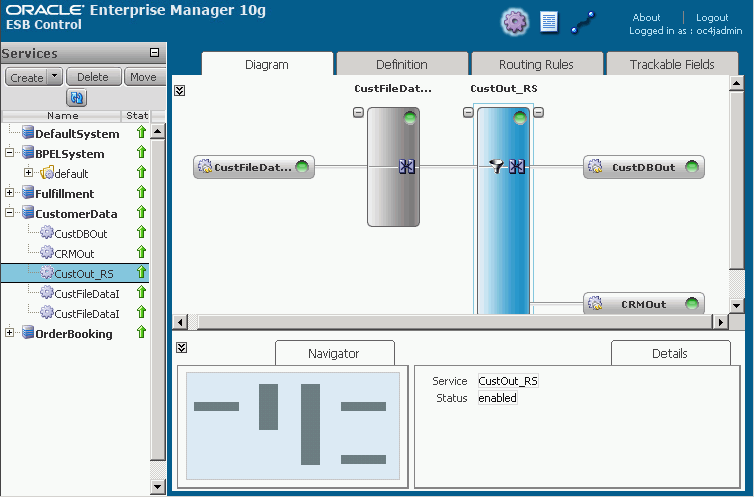Viewport: 754px width, 497px height.
Task: Collapse the Services panel
Action: (154, 52)
